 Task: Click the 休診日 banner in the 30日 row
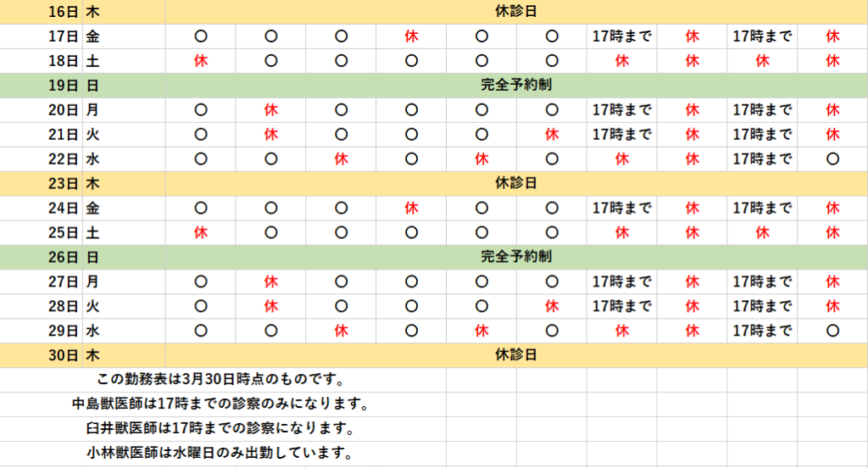click(x=515, y=355)
